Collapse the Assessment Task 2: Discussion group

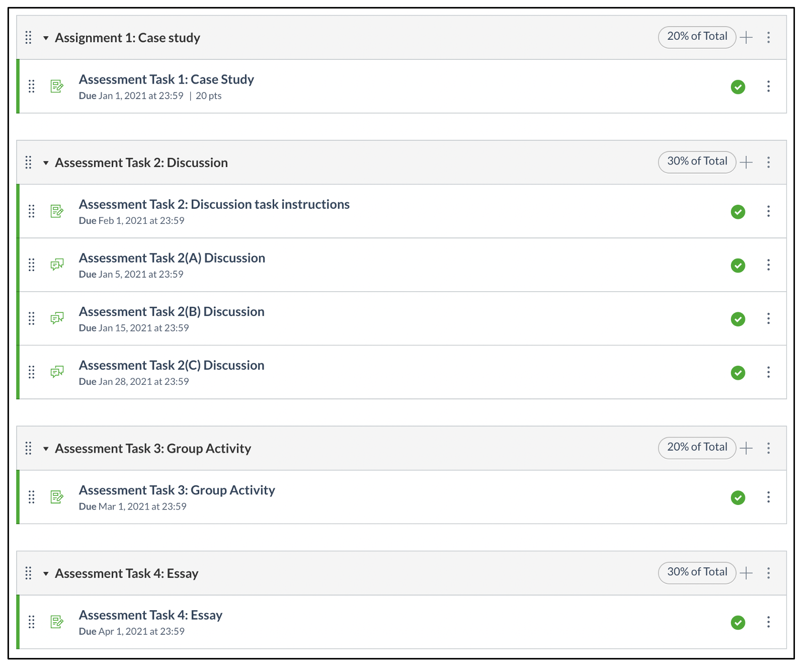pyautogui.click(x=46, y=163)
